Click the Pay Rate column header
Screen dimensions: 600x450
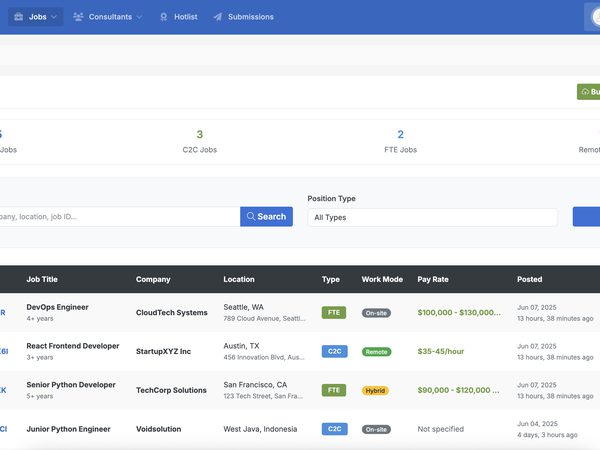[x=433, y=279]
